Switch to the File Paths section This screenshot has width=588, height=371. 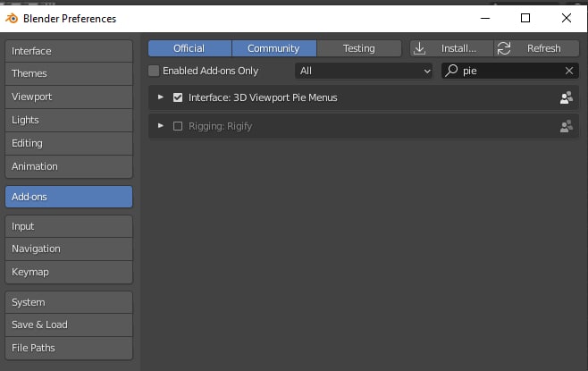click(69, 348)
